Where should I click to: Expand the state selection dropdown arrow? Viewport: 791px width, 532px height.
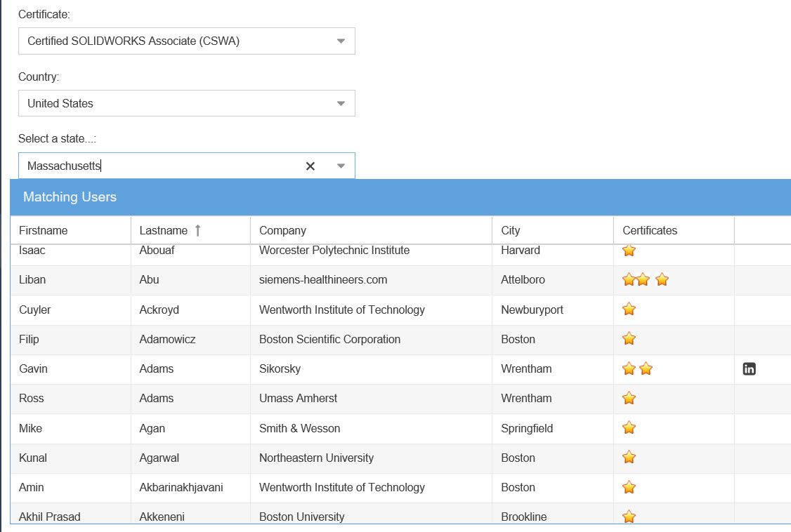click(x=341, y=166)
